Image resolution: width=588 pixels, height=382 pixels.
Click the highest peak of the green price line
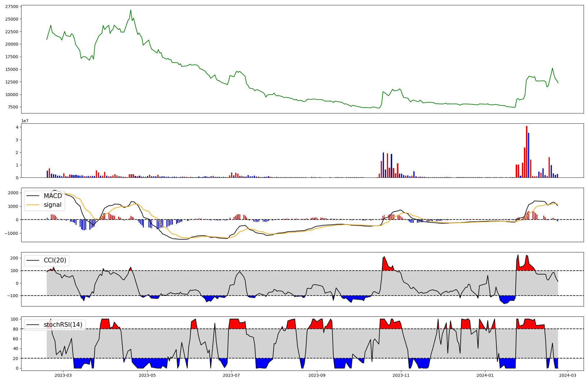point(131,10)
